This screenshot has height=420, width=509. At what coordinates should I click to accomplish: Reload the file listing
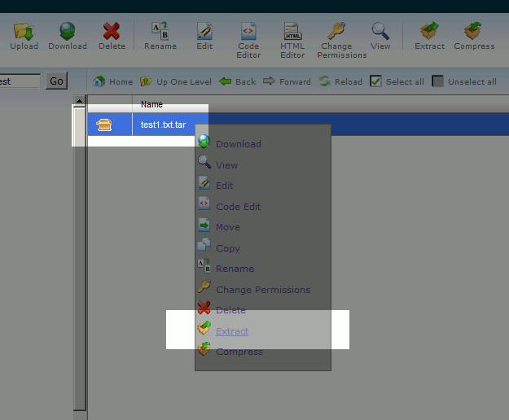coord(340,81)
